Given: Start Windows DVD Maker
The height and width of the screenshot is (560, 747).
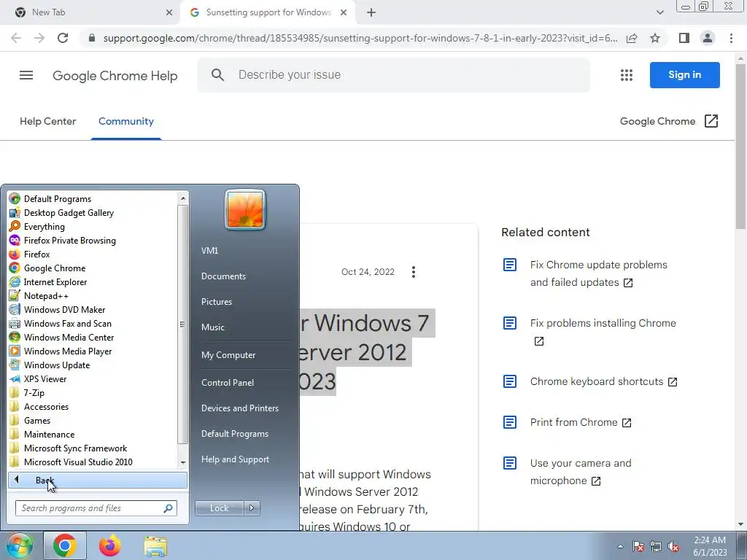Looking at the screenshot, I should coord(64,309).
